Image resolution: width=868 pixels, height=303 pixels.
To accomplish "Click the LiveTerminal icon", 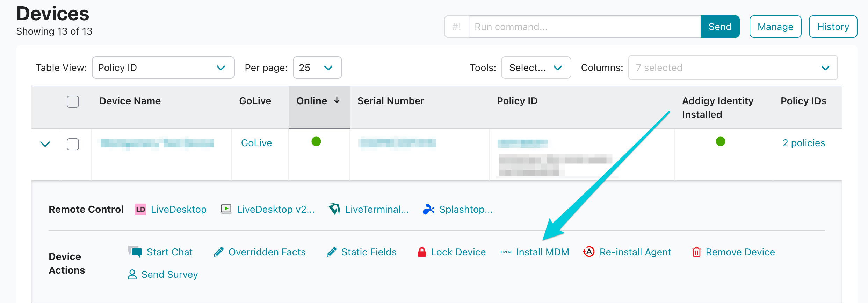I will (334, 209).
